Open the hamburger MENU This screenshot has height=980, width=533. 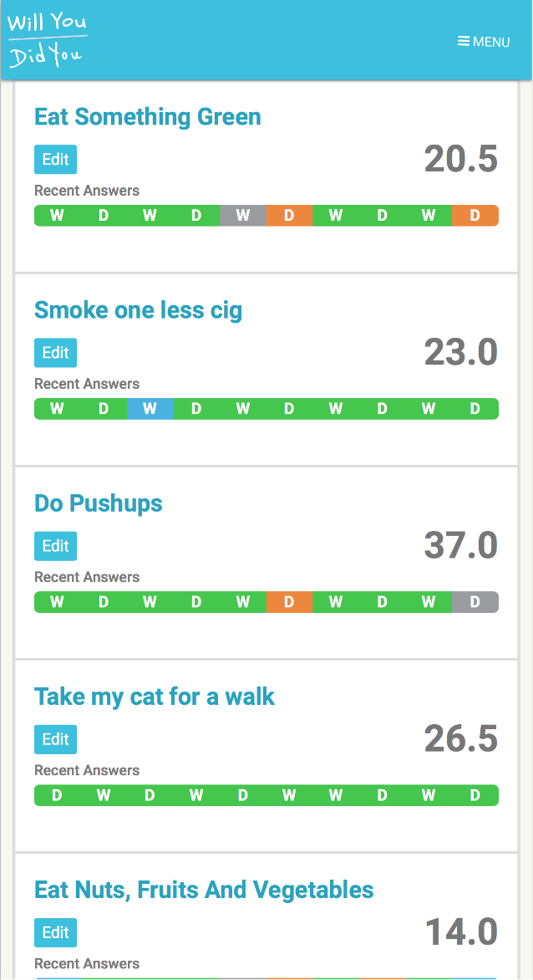pyautogui.click(x=484, y=42)
